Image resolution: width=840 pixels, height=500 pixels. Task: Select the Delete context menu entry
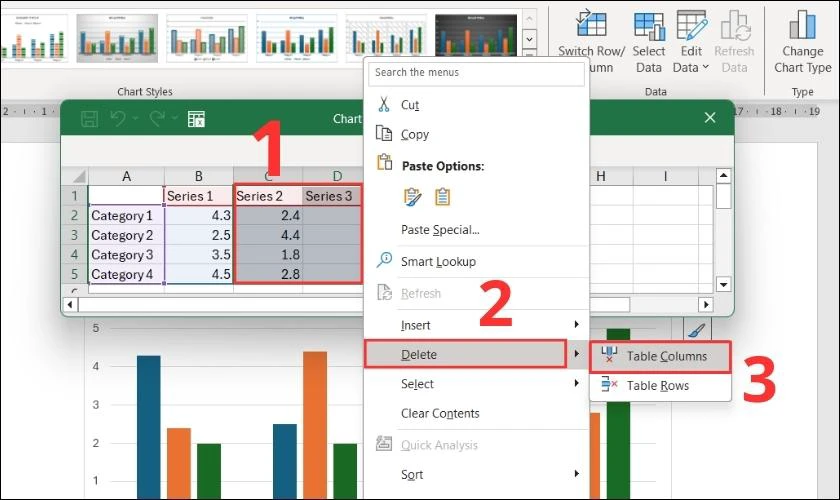[x=465, y=354]
